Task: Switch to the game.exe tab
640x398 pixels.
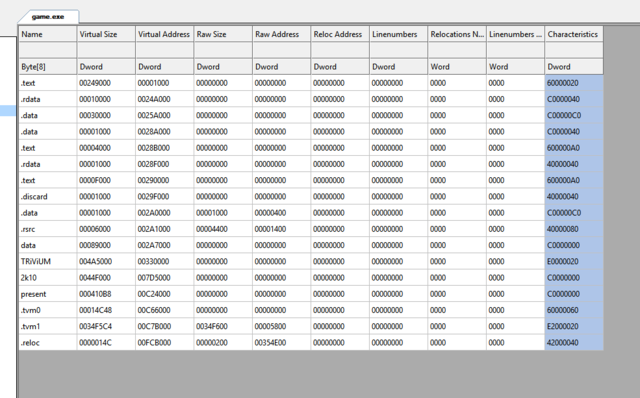Action: (48, 17)
